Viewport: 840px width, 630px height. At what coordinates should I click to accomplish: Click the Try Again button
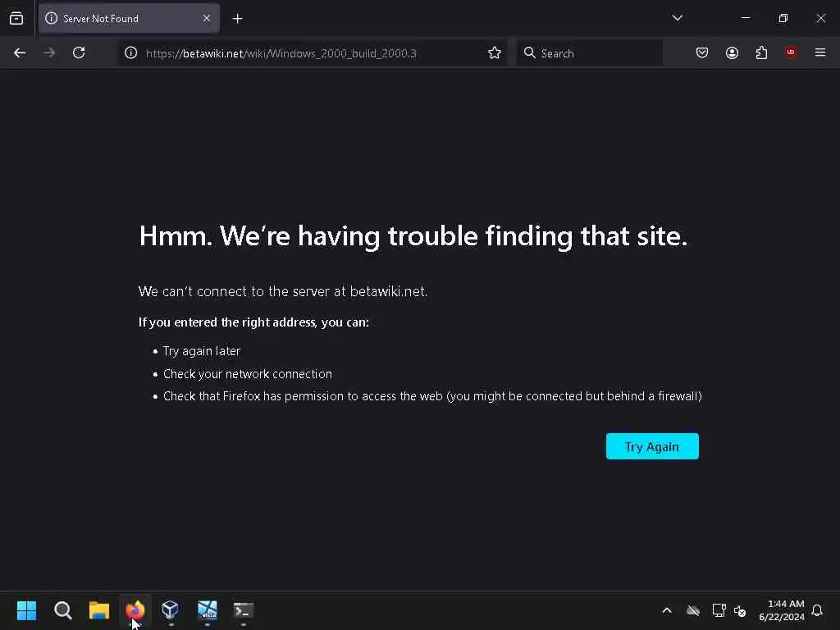652,446
